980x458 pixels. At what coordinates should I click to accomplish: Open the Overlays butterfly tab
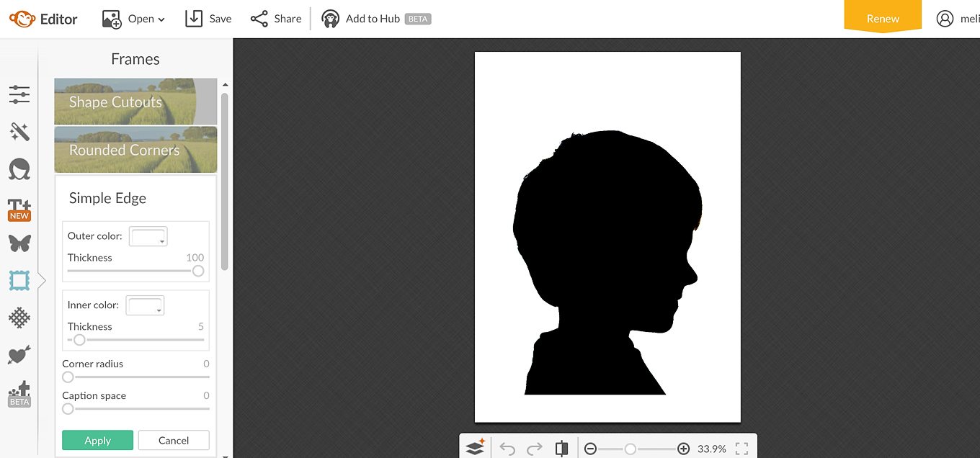coord(19,243)
